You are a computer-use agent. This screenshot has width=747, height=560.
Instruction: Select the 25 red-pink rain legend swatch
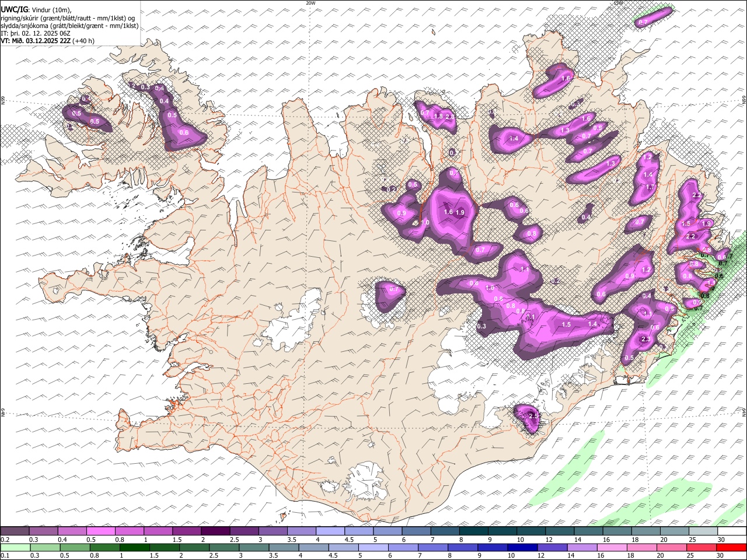[x=700, y=547]
